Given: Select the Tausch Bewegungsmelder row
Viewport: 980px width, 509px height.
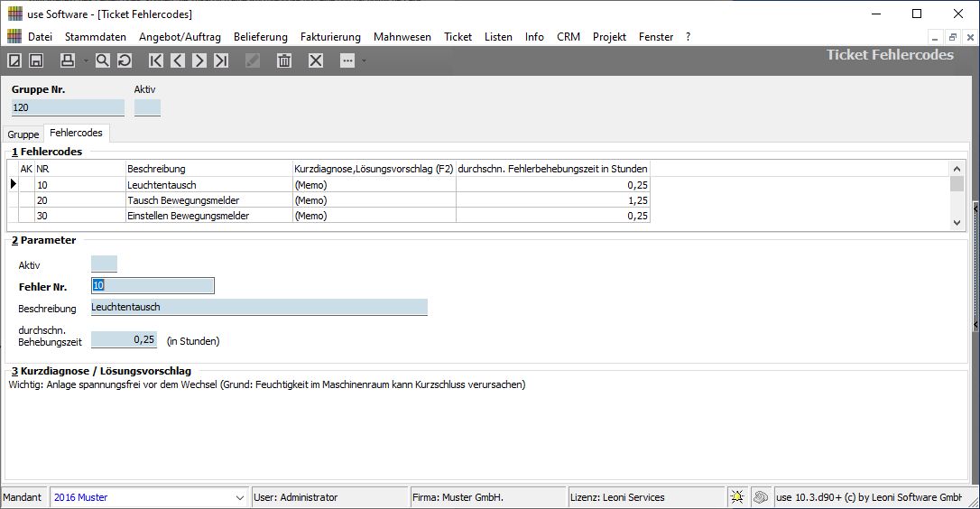Looking at the screenshot, I should click(x=175, y=200).
